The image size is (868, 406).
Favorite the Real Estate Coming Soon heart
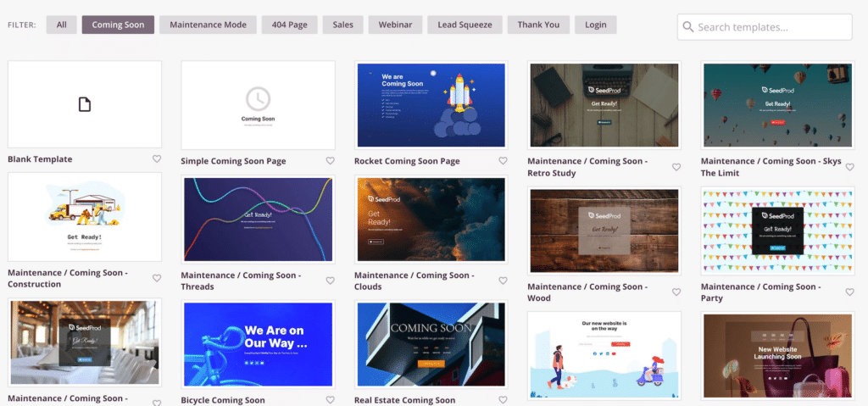point(503,400)
